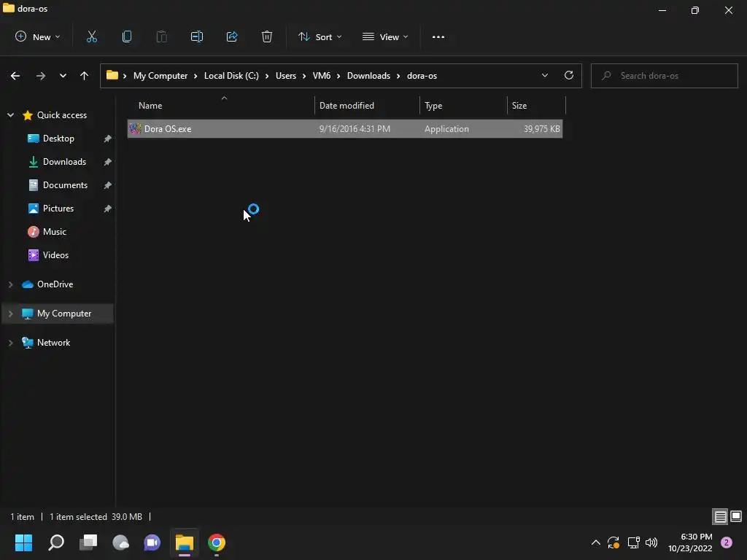Viewport: 747px width, 560px height.
Task: Go forward with the arrow button
Action: point(41,76)
